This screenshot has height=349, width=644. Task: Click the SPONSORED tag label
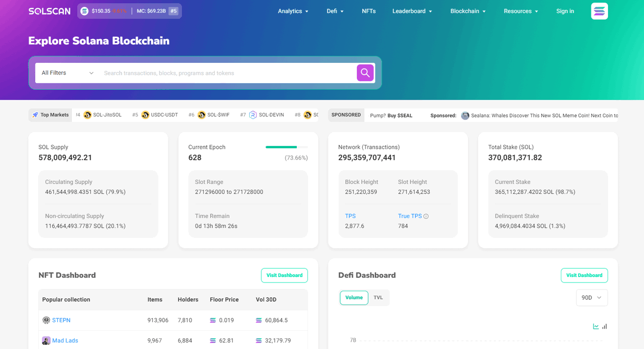click(x=346, y=115)
